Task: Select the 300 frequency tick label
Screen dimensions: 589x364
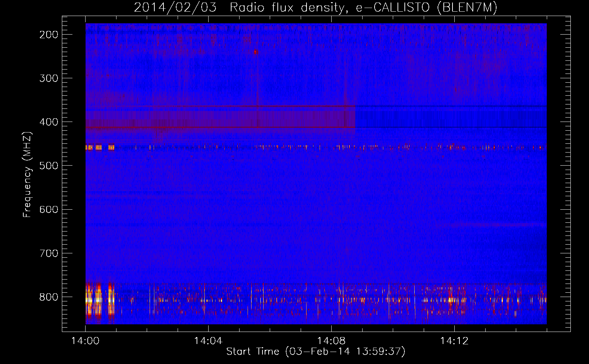Action: pos(49,78)
